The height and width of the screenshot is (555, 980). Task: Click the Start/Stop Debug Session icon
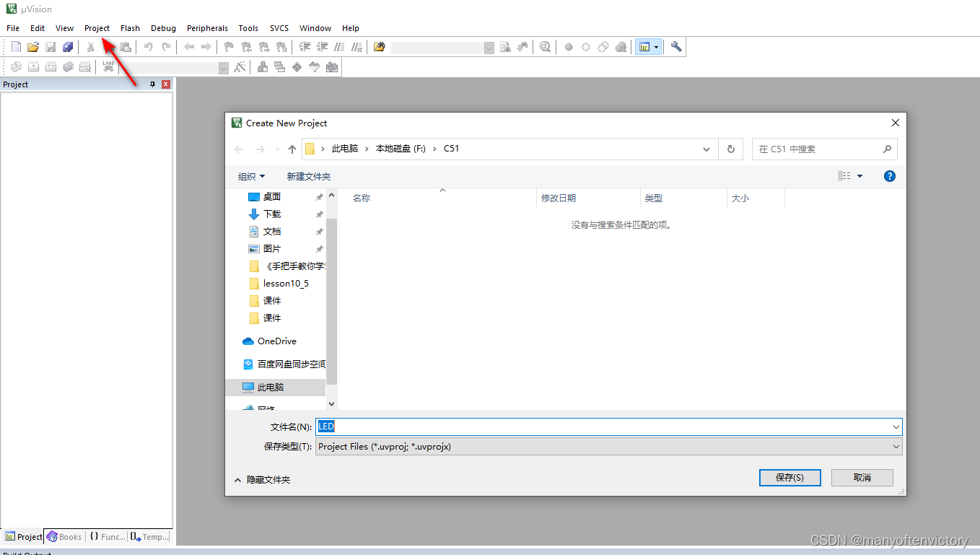545,47
